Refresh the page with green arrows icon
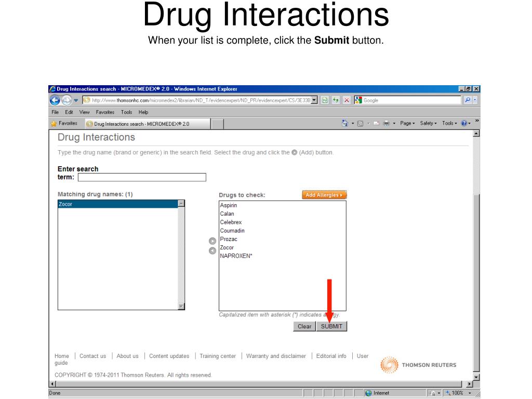 click(336, 100)
